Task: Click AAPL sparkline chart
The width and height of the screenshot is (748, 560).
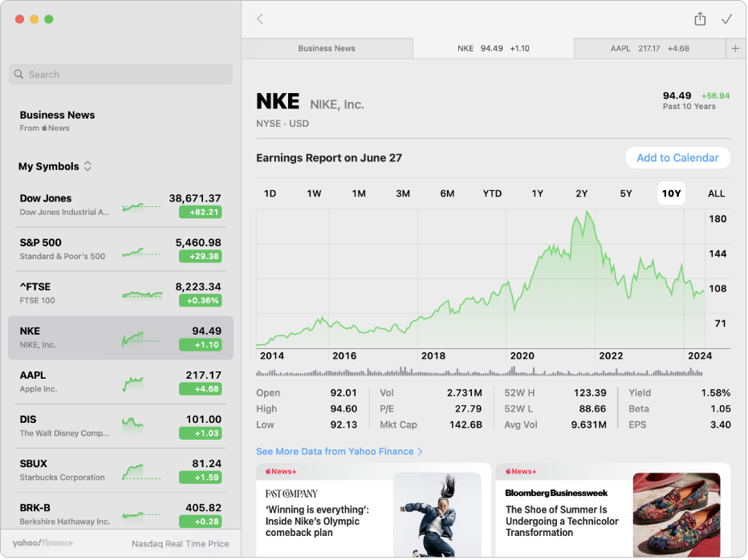Action: click(133, 383)
